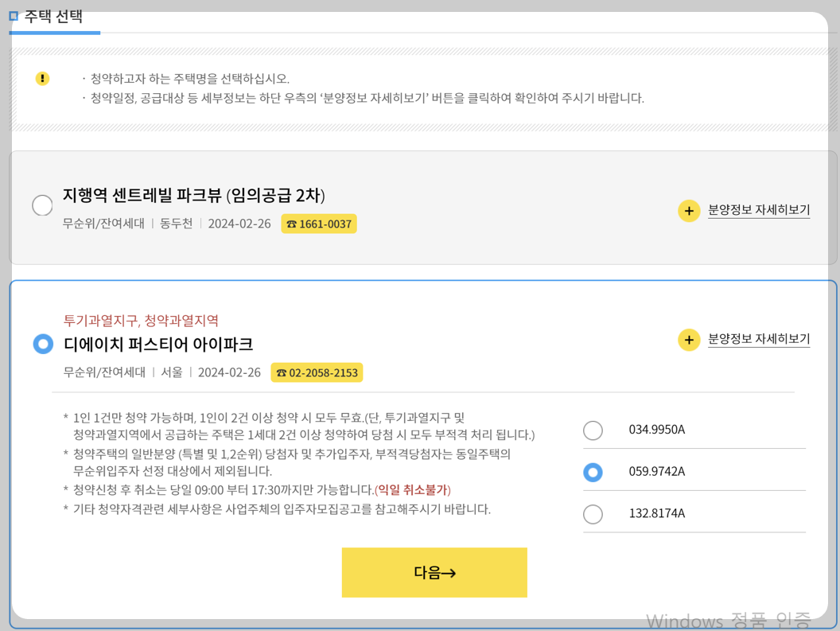
Task: Click the 059.9742A type label
Action: pos(657,471)
